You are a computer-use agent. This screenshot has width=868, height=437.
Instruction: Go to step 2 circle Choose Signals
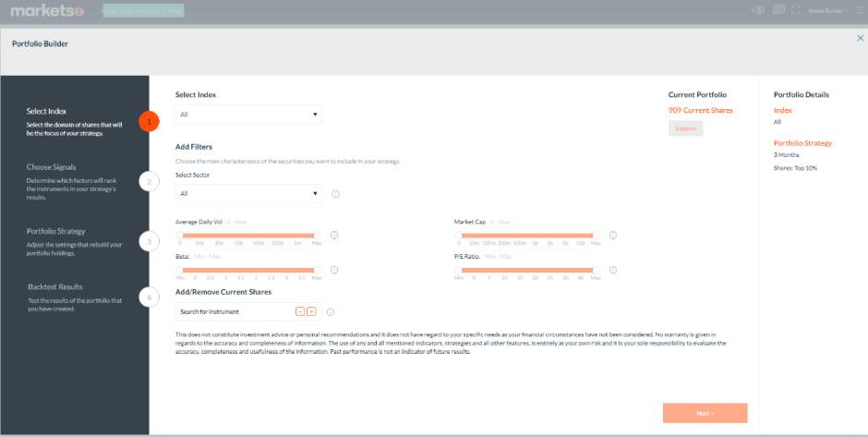point(149,181)
